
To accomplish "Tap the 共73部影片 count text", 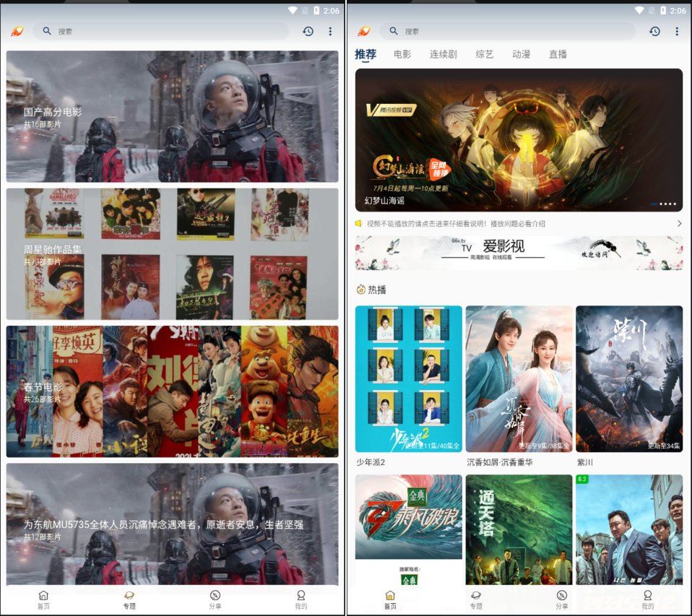I will (x=43, y=261).
